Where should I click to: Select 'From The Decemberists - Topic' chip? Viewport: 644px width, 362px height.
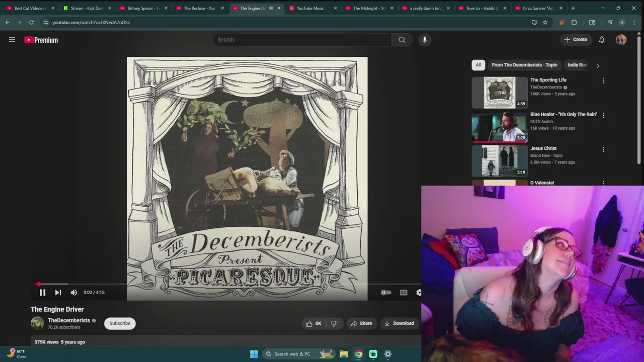pyautogui.click(x=524, y=65)
